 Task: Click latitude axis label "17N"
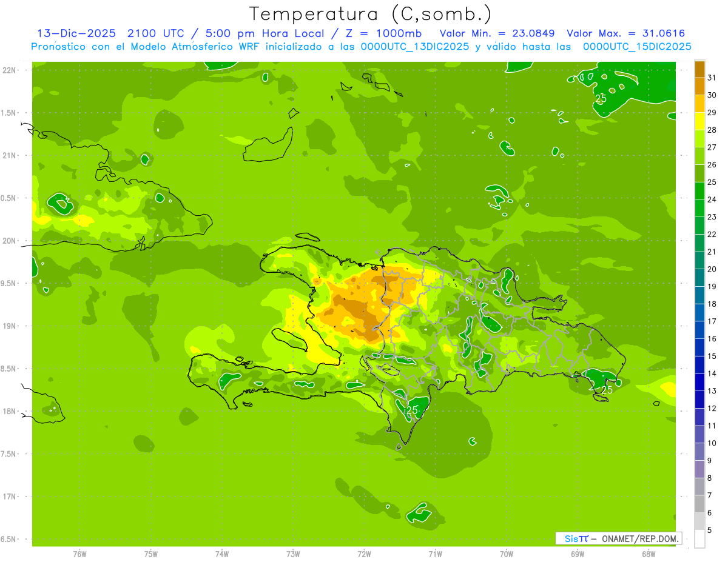pos(8,497)
